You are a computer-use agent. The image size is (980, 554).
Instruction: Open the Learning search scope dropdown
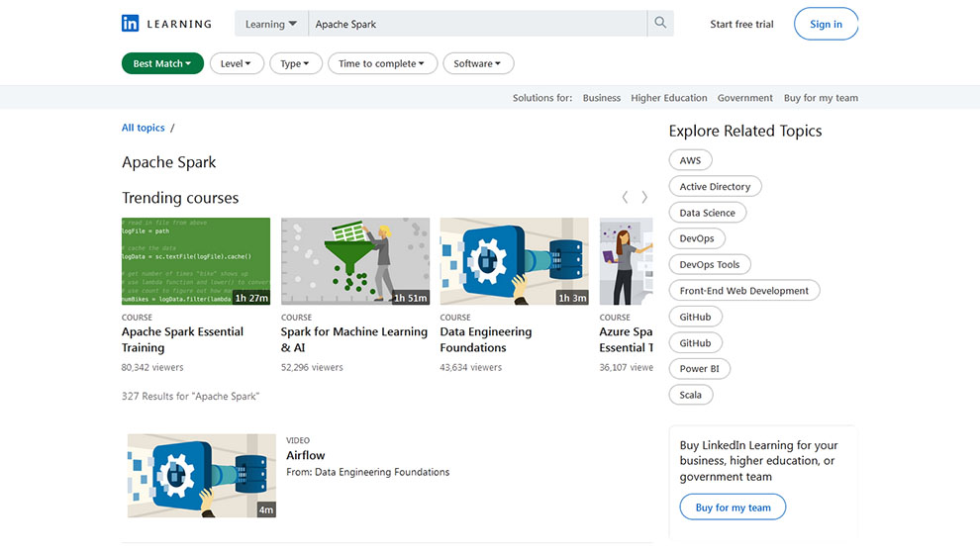pos(270,24)
